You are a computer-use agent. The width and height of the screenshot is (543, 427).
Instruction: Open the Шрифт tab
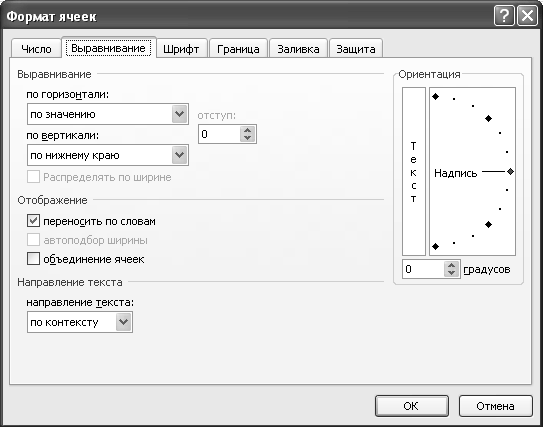point(181,49)
